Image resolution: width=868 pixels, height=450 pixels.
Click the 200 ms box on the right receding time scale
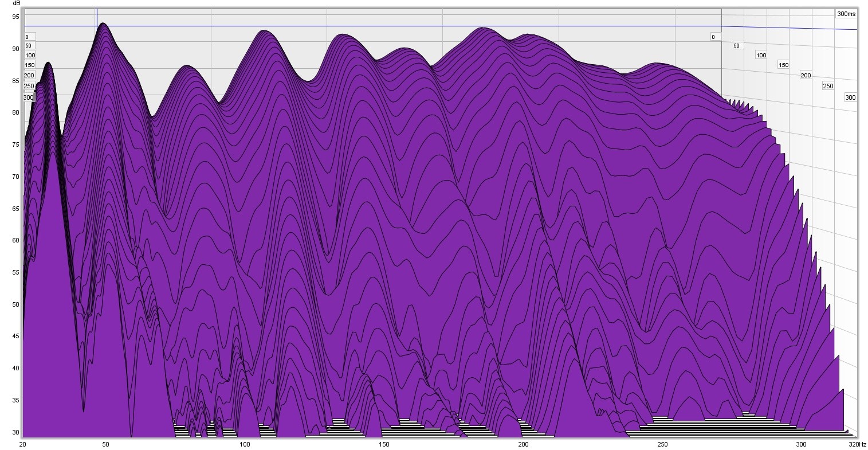click(x=806, y=75)
